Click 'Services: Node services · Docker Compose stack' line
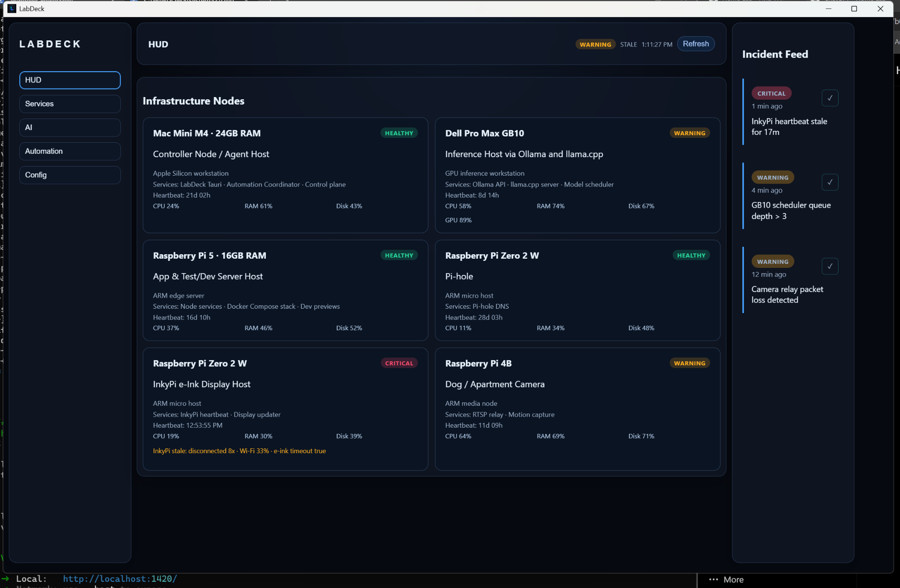Viewport: 900px width, 588px height. click(246, 306)
